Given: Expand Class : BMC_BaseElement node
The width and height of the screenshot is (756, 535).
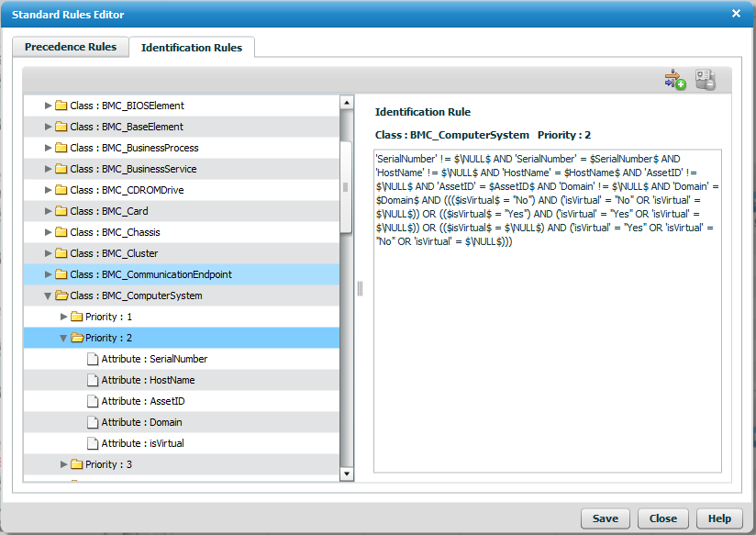Looking at the screenshot, I should [x=48, y=127].
